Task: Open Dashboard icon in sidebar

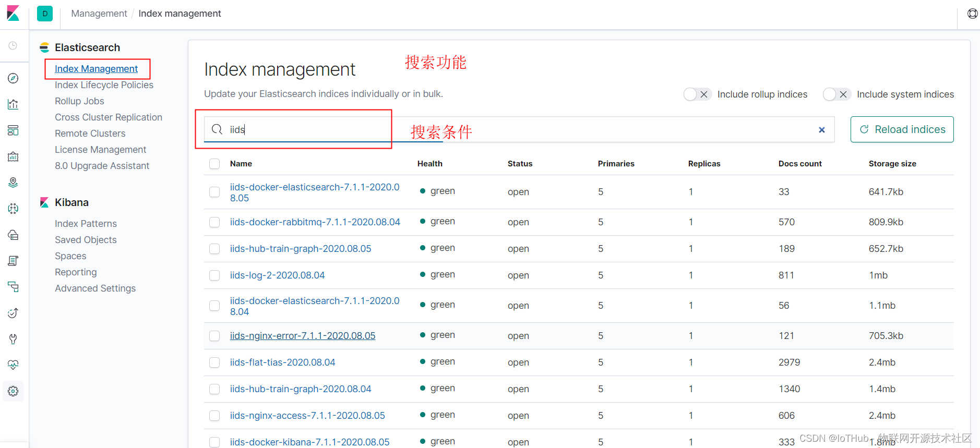Action: (x=13, y=130)
